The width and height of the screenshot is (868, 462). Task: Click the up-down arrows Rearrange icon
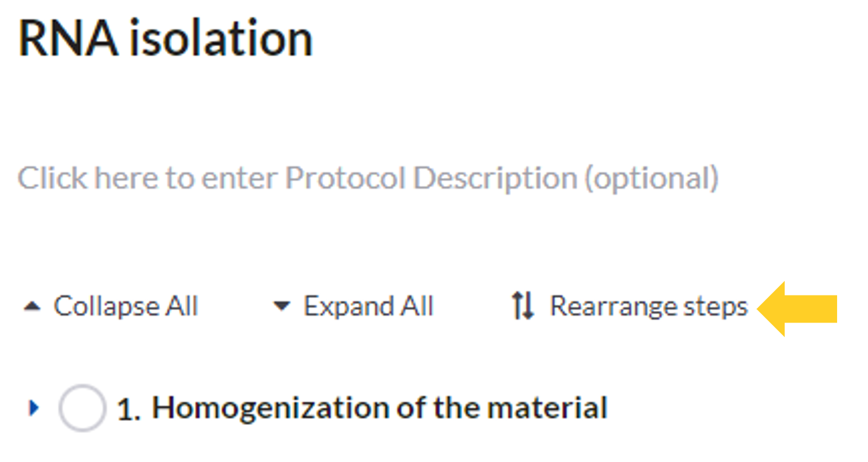(522, 306)
